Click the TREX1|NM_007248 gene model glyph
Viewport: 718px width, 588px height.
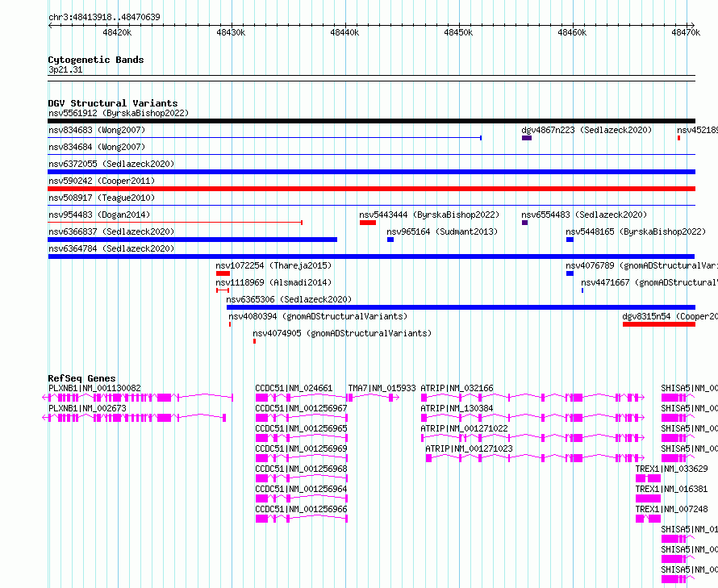point(649,519)
